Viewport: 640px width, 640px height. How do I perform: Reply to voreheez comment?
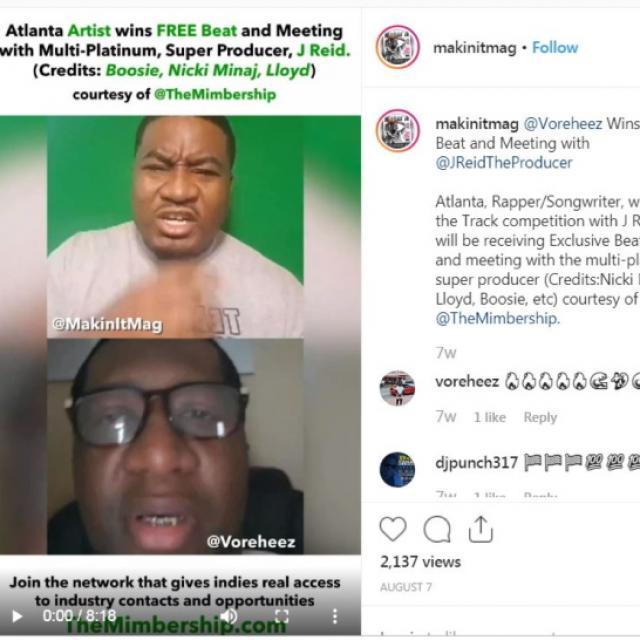pos(540,417)
